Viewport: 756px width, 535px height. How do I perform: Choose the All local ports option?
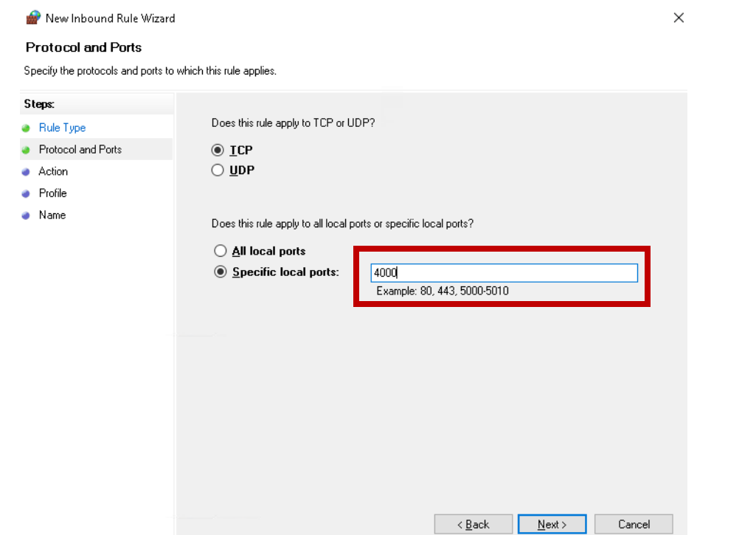click(x=220, y=251)
